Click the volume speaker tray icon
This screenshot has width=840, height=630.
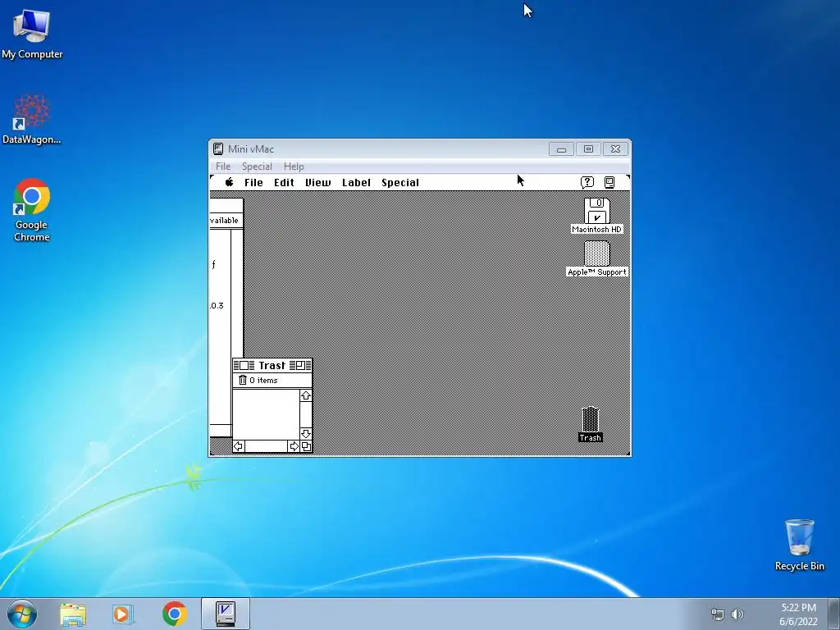click(x=737, y=614)
